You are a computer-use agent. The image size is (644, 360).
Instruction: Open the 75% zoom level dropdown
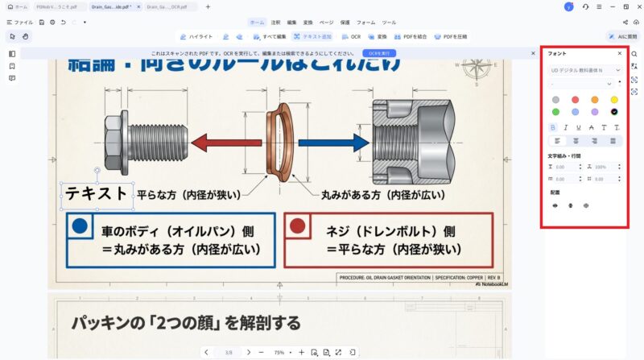coord(283,353)
